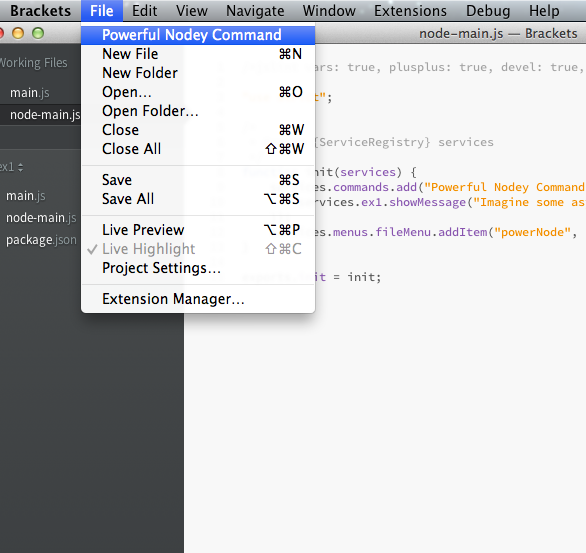The width and height of the screenshot is (586, 553).
Task: Click "Powerful Nodey Command" string in editor
Action: 505,187
